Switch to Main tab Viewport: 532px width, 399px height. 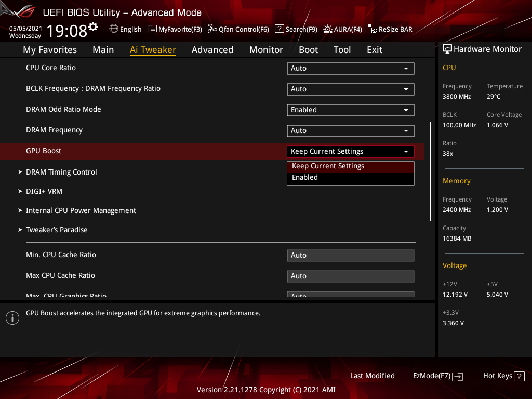coord(103,50)
